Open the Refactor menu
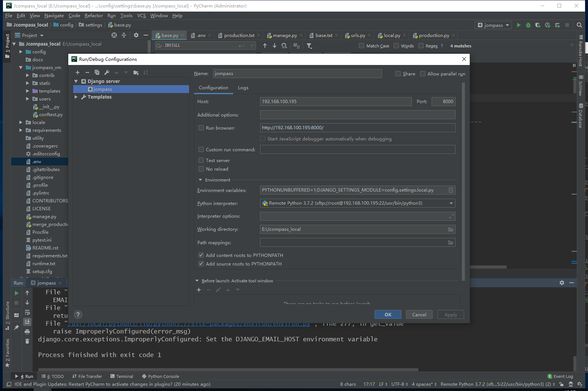Viewport: 588px width, 391px height. pos(94,16)
